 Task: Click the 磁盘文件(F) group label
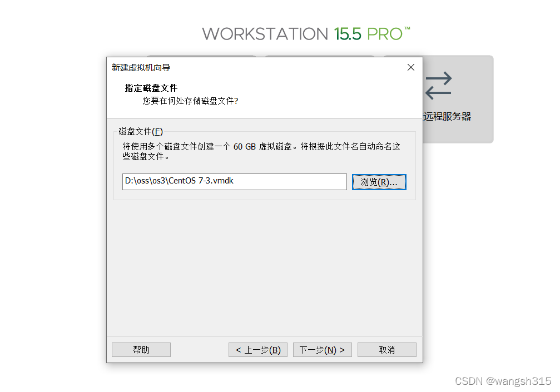[x=141, y=132]
